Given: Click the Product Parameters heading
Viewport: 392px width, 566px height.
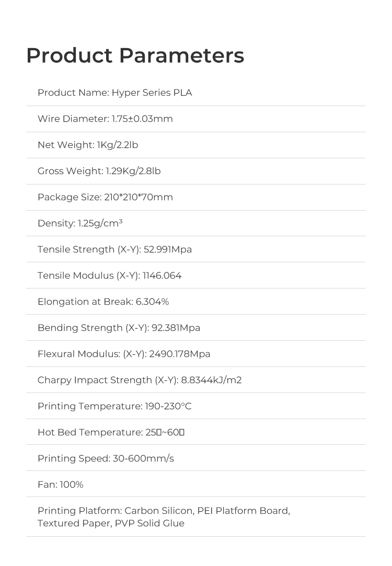Looking at the screenshot, I should click(135, 55).
